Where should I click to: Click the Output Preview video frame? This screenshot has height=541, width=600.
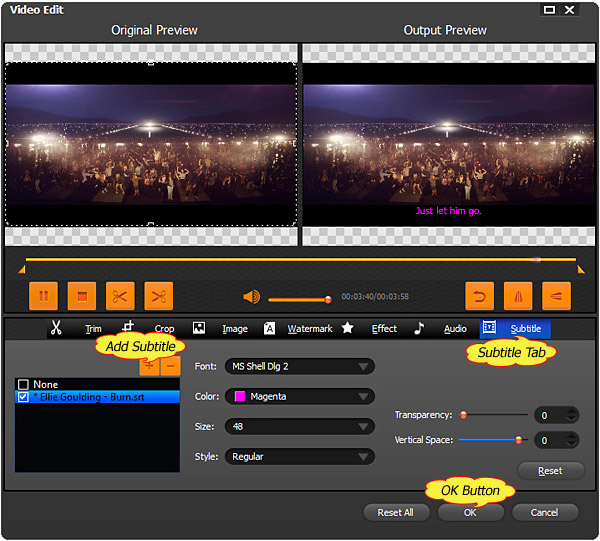click(x=449, y=144)
